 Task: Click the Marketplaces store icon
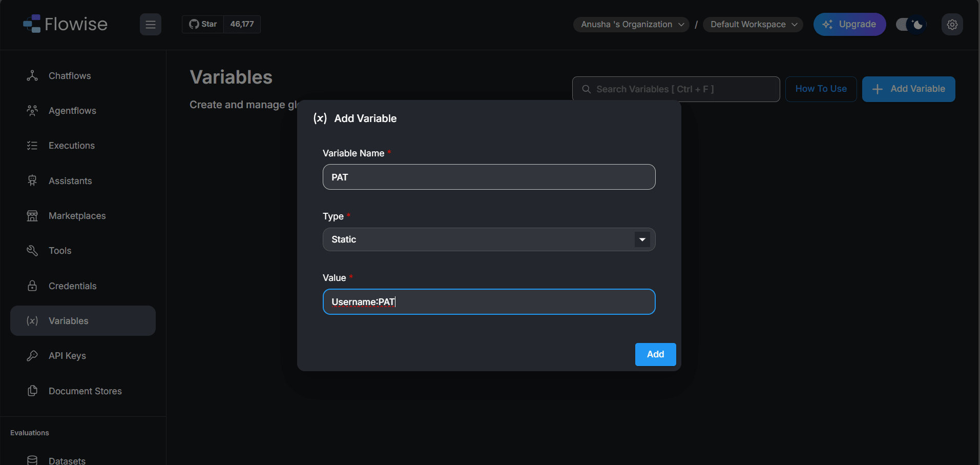[x=32, y=216]
